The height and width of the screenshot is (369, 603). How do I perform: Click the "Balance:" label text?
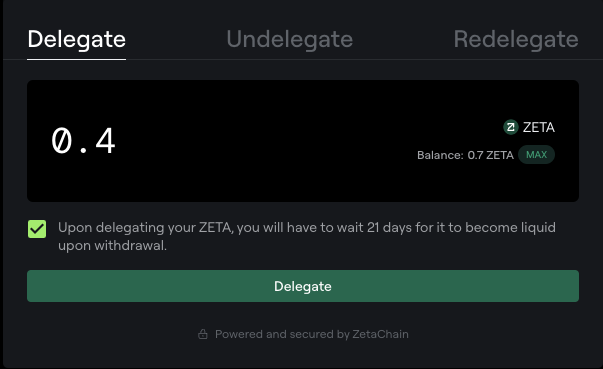440,155
